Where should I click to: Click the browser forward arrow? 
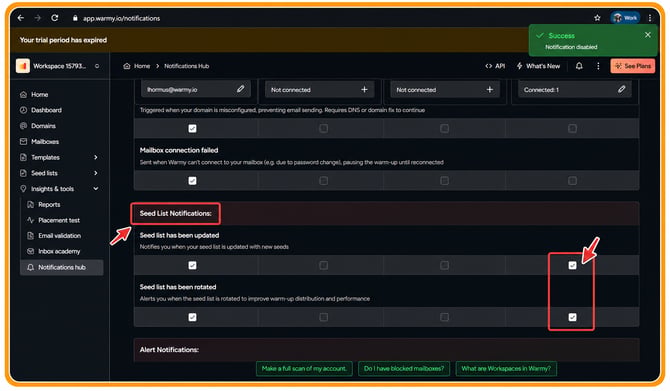click(x=38, y=18)
